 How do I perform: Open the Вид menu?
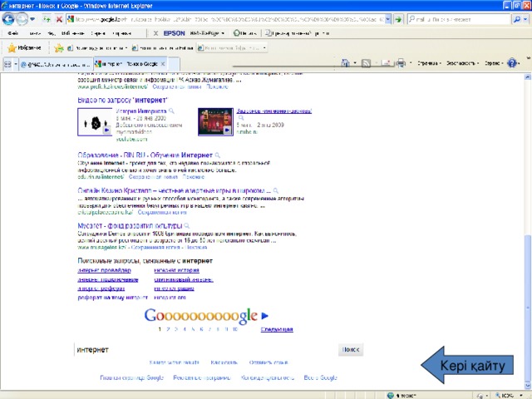(52, 33)
